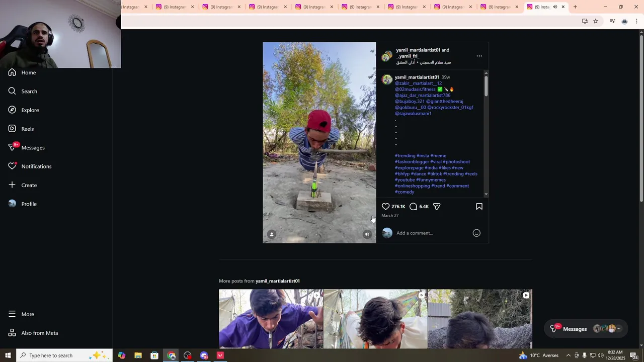Click install app icon in address bar
Image resolution: width=644 pixels, height=362 pixels.
coord(585,21)
